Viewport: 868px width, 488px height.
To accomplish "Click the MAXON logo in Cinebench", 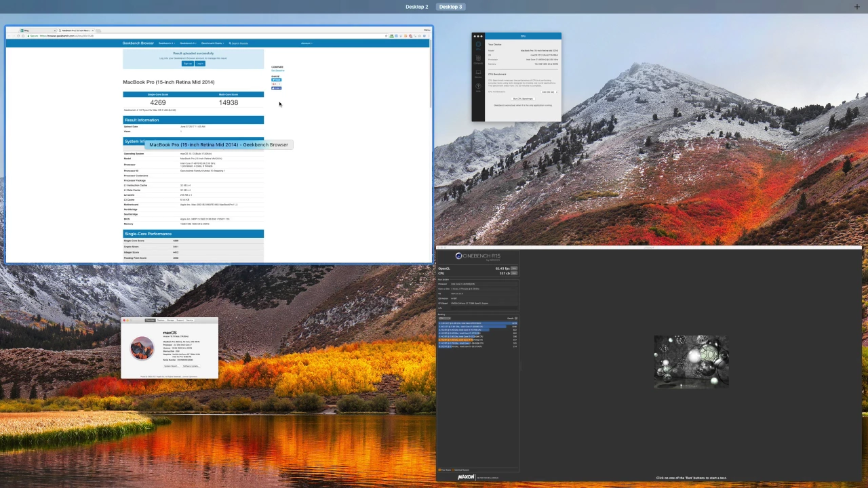I will coord(467,477).
